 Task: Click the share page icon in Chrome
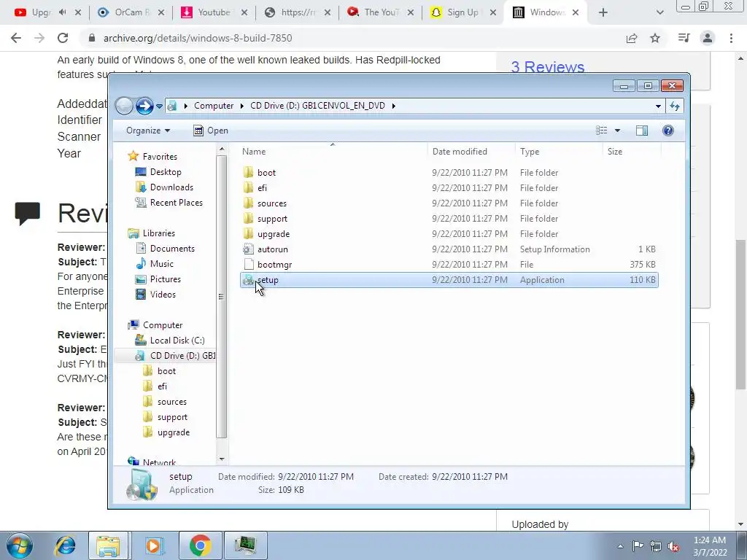point(632,38)
